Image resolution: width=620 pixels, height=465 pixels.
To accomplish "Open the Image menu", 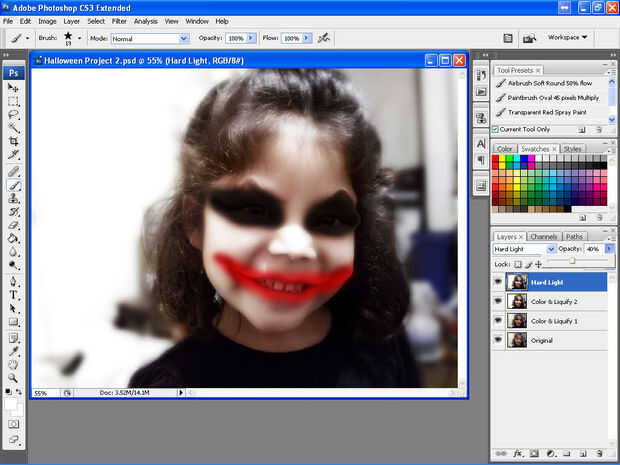I will pyautogui.click(x=47, y=21).
